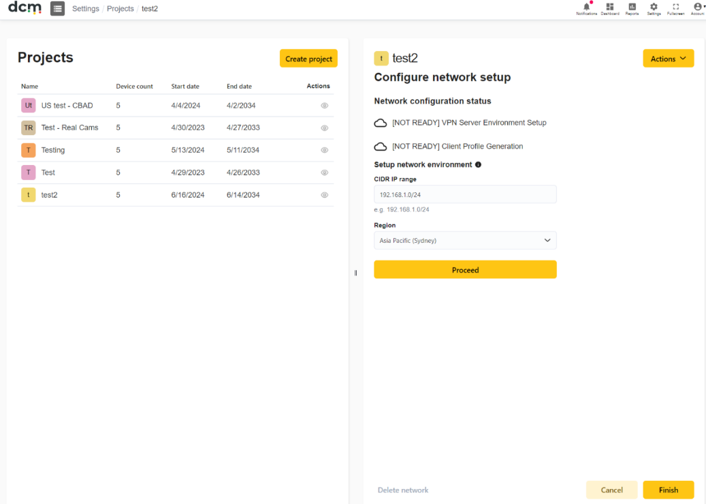Open the Reports icon in header

pos(632,8)
